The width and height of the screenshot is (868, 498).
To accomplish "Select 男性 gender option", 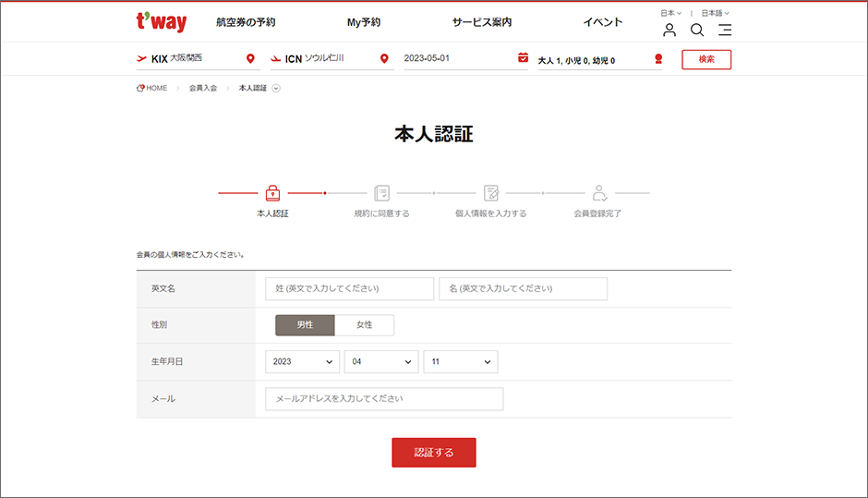I will click(x=305, y=325).
